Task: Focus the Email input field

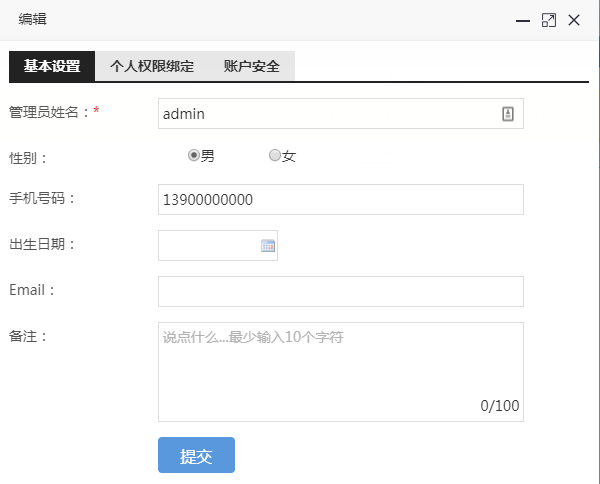Action: point(341,291)
